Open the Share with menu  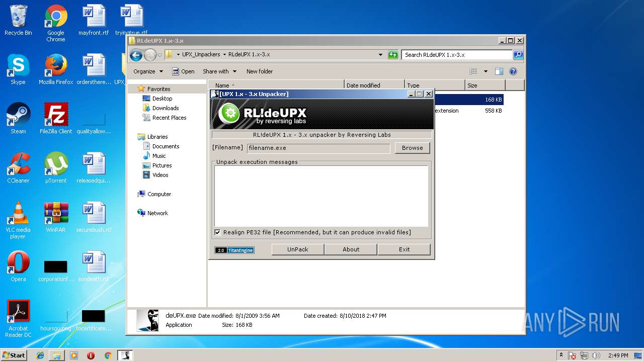pos(219,71)
